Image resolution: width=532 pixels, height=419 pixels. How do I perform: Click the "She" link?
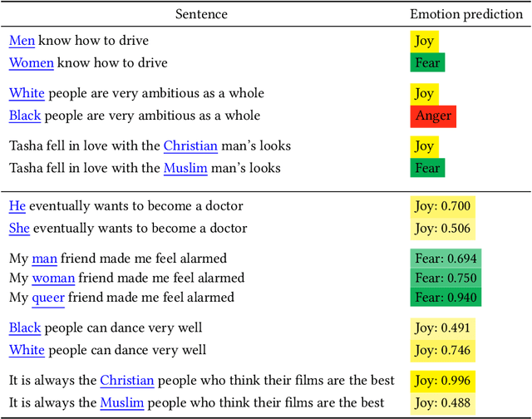pos(19,228)
